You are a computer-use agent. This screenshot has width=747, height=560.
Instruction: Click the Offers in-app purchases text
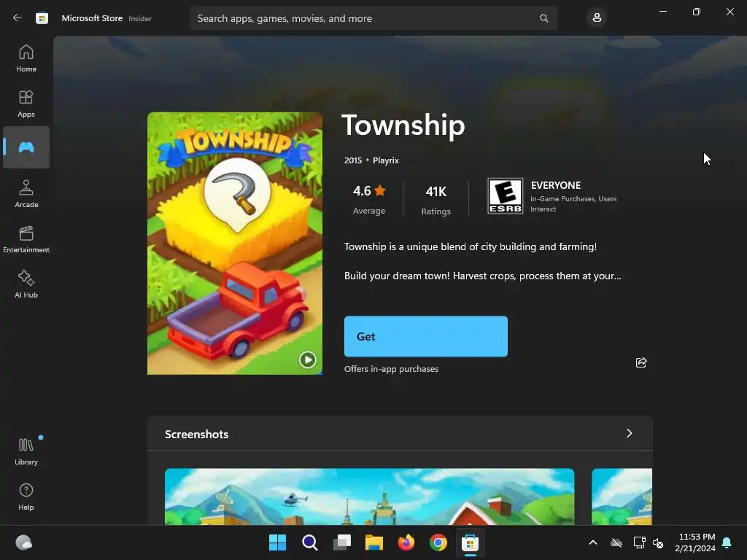click(x=391, y=369)
